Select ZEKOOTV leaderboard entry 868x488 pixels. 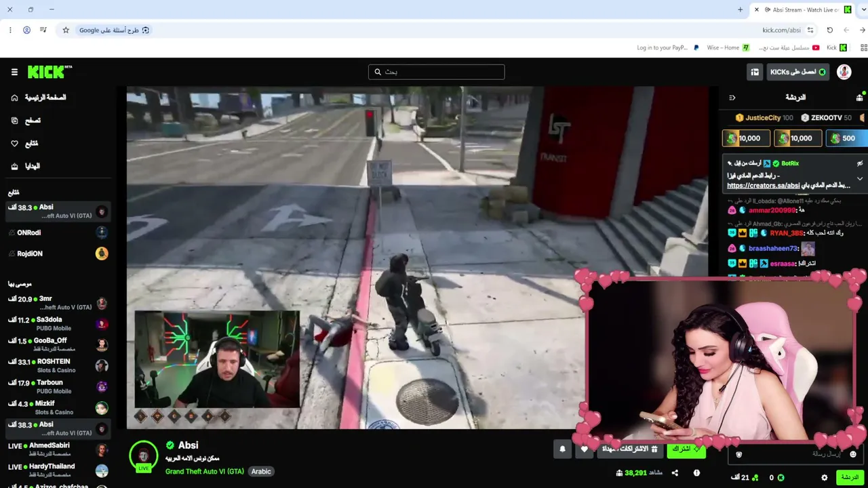(x=826, y=118)
